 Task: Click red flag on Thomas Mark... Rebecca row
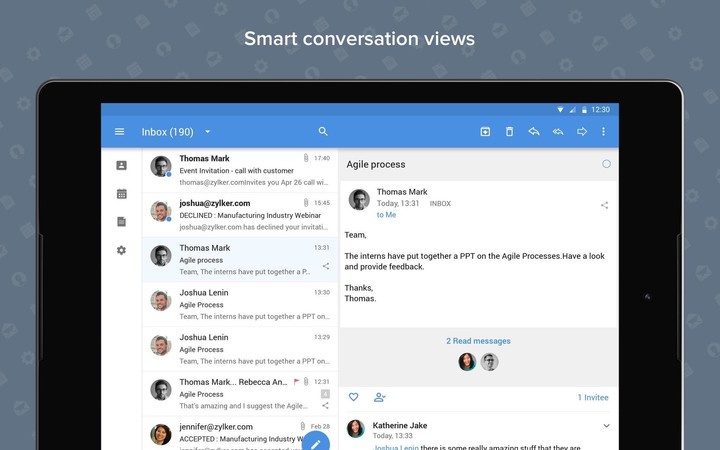[296, 381]
